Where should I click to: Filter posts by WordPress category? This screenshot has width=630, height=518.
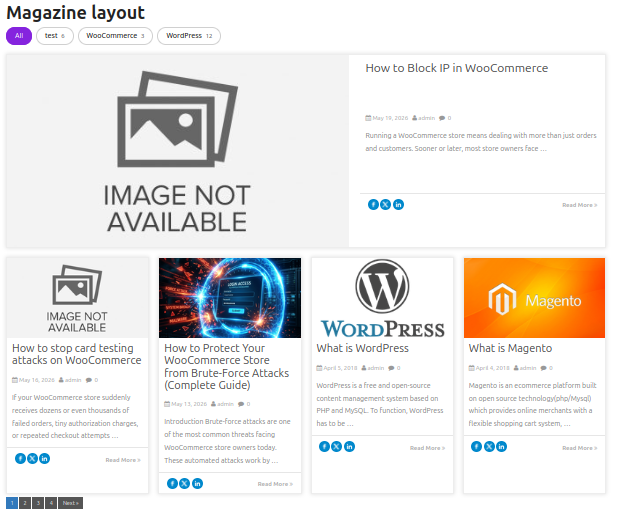click(x=189, y=36)
